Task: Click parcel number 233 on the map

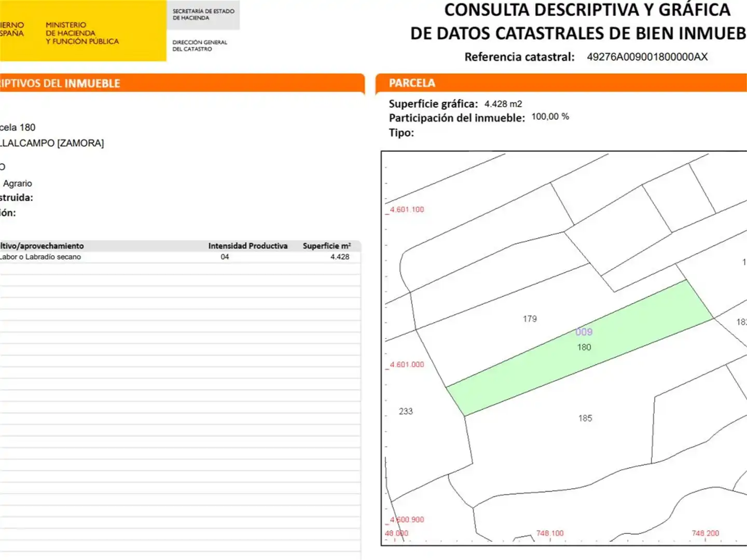Action: click(x=406, y=411)
